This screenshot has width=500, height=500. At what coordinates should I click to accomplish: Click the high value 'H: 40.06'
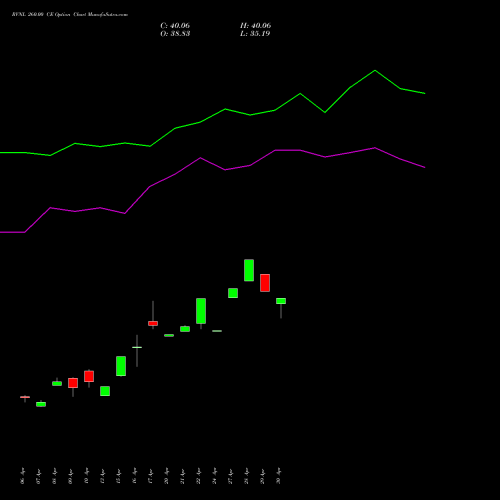click(x=255, y=26)
